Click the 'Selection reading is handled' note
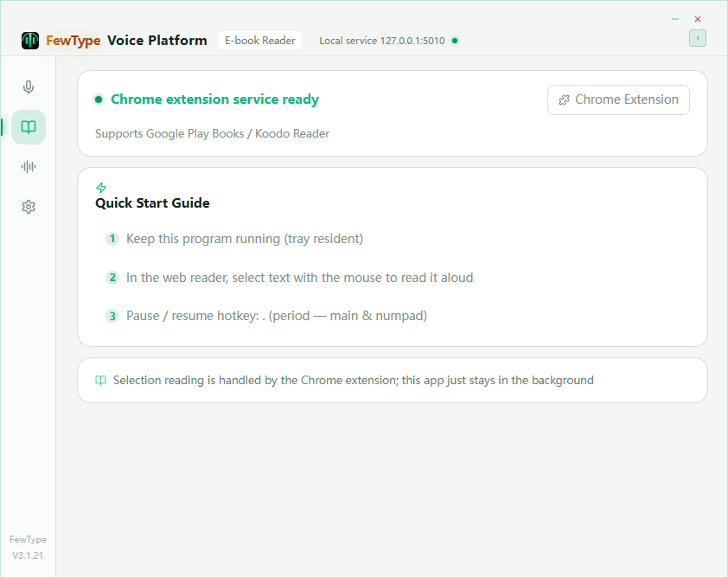This screenshot has width=728, height=578. click(354, 381)
